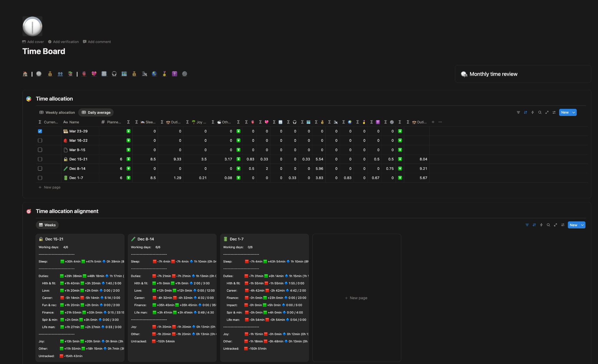
Task: Open sort options for Time allocation
Action: coord(525,112)
